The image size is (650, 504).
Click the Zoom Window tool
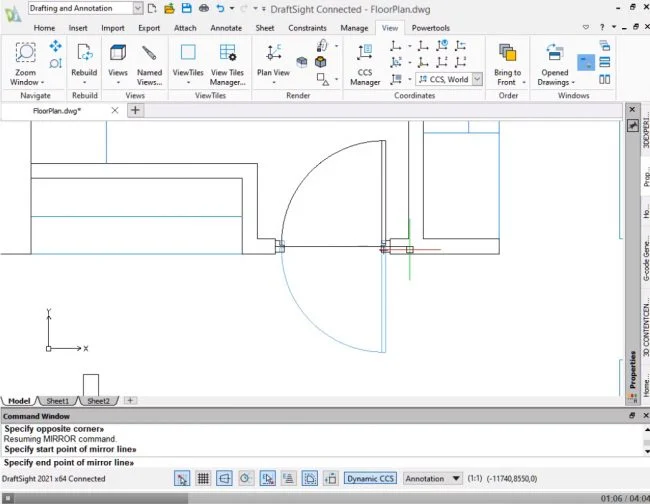25,60
